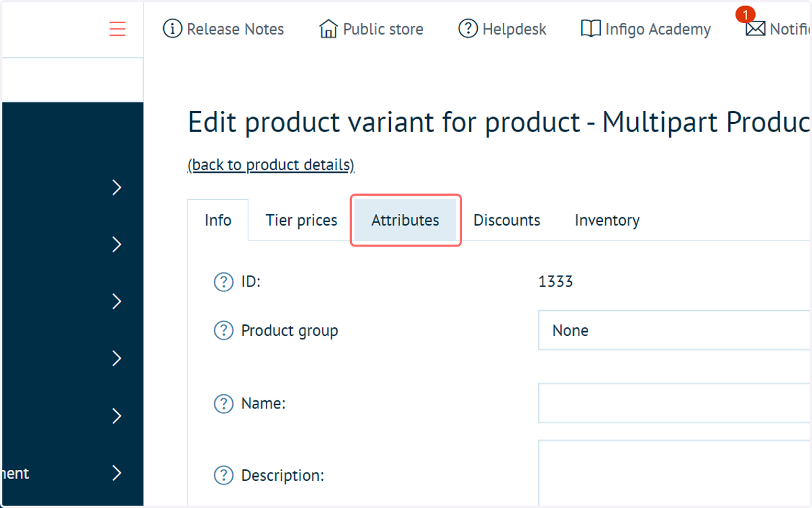This screenshot has height=508, width=812.
Task: Open the Inventory tab
Action: [x=607, y=220]
